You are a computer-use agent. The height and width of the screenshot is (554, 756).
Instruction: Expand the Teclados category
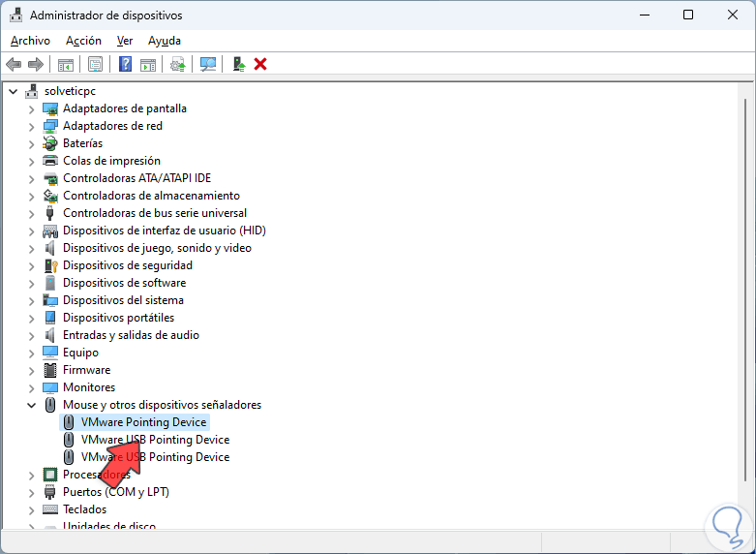click(31, 510)
